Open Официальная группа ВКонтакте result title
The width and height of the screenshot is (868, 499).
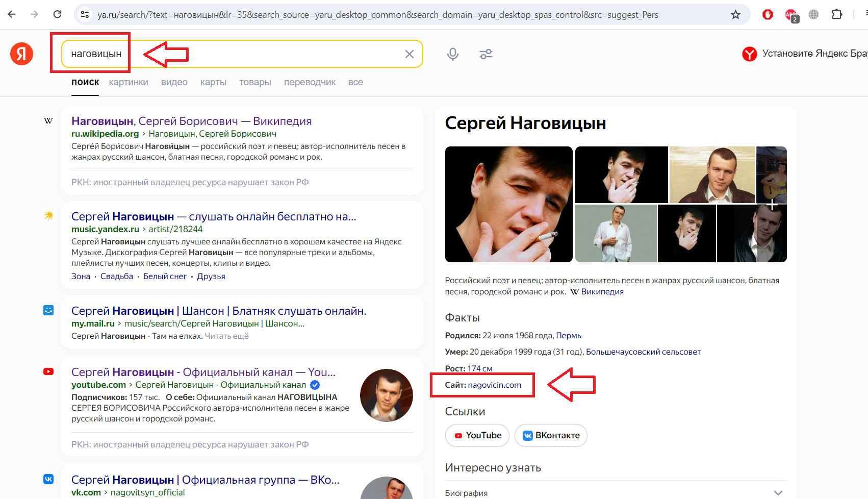point(206,480)
